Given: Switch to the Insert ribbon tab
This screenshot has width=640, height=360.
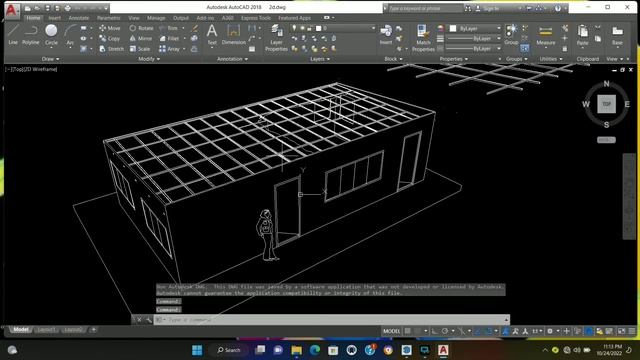Looking at the screenshot, I should coord(54,18).
